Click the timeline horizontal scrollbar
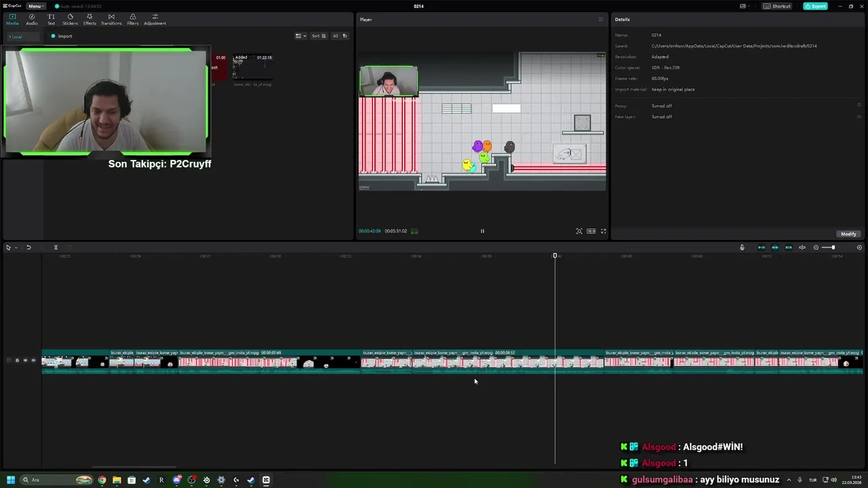This screenshot has height=488, width=868. tap(134, 467)
